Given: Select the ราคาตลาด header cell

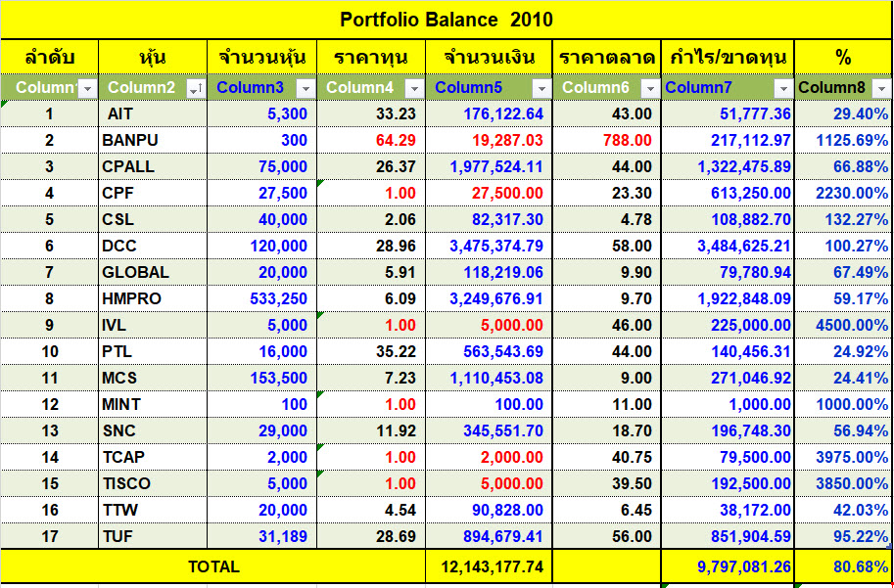Looking at the screenshot, I should [607, 57].
